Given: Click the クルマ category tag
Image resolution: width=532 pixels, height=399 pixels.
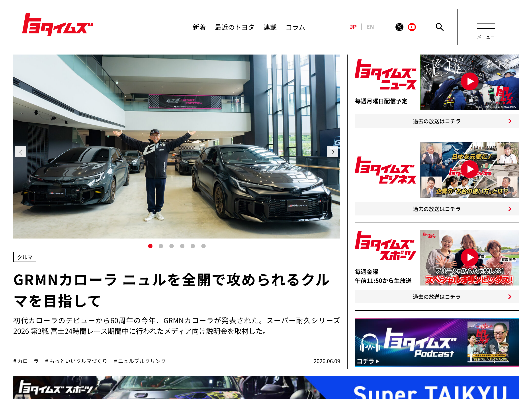Looking at the screenshot, I should [x=25, y=257].
